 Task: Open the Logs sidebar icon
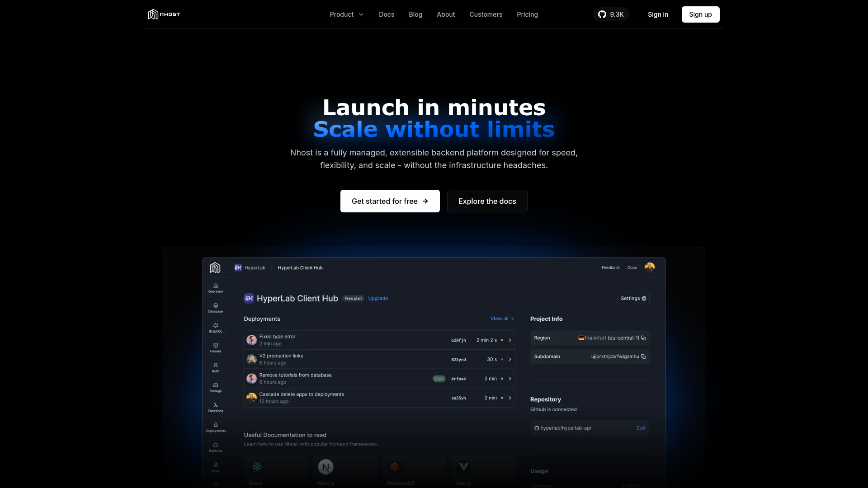pos(216,467)
